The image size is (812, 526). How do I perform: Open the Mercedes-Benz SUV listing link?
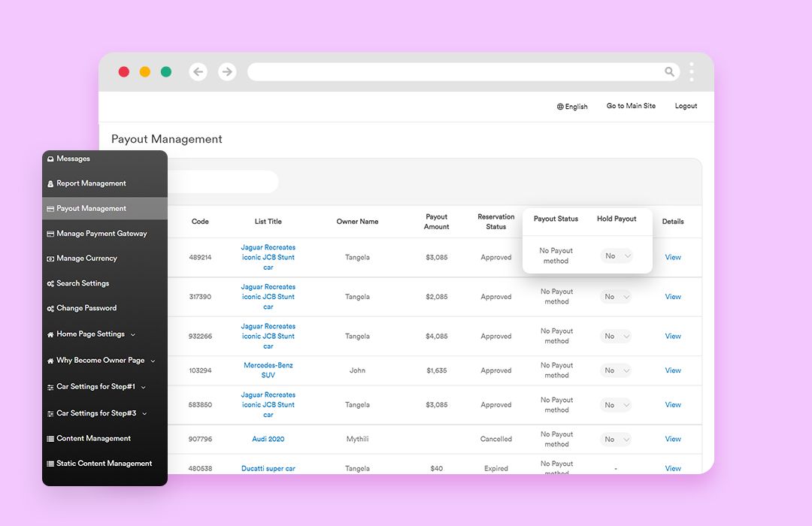coord(268,370)
